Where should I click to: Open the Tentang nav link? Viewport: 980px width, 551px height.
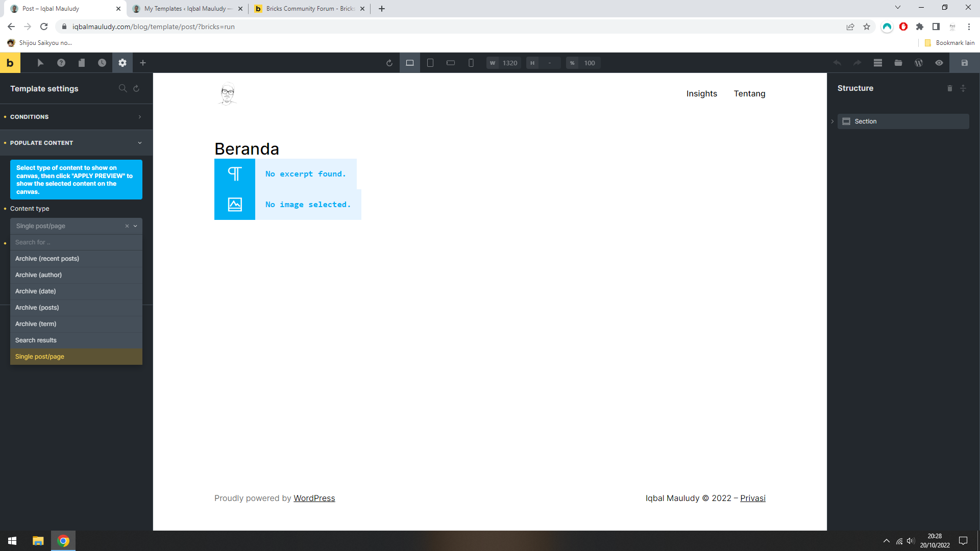click(x=749, y=93)
